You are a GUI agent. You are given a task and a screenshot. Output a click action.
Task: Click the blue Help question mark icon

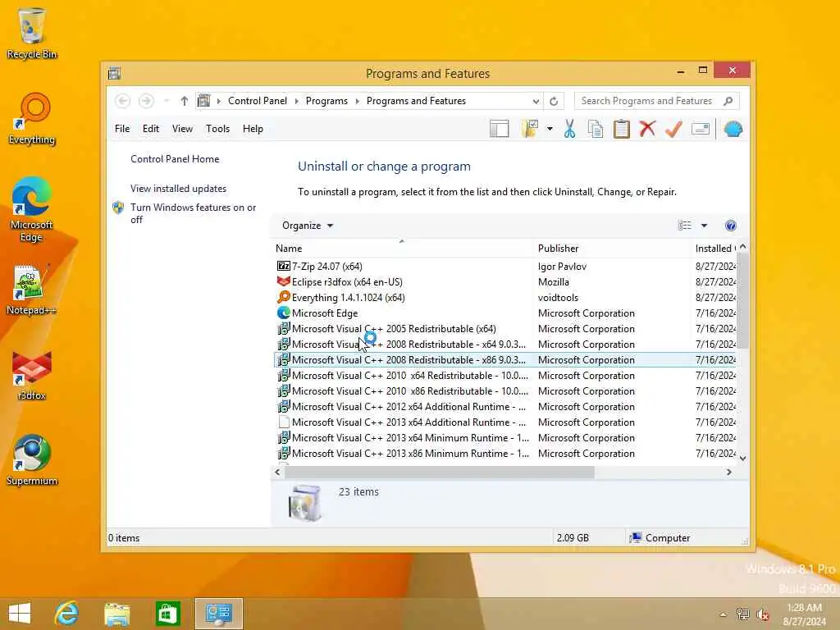[730, 226]
